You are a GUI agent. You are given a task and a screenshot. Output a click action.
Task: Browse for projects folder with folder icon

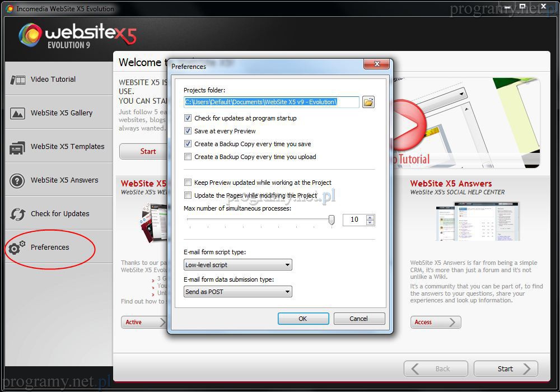coord(368,102)
